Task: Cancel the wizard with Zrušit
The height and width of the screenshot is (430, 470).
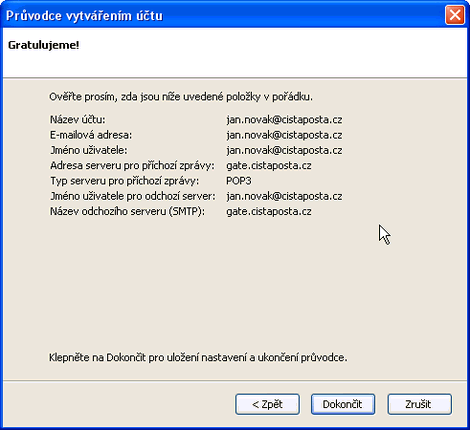Action: tap(419, 404)
